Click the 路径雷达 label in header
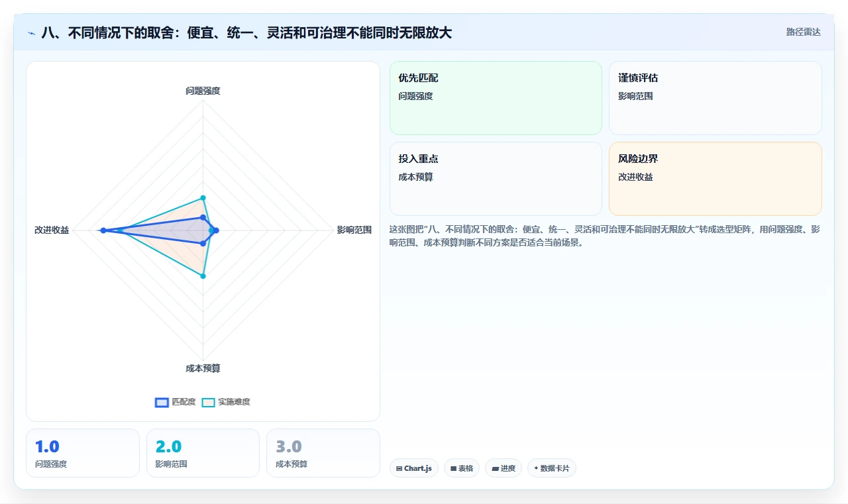The image size is (848, 504). [x=803, y=32]
